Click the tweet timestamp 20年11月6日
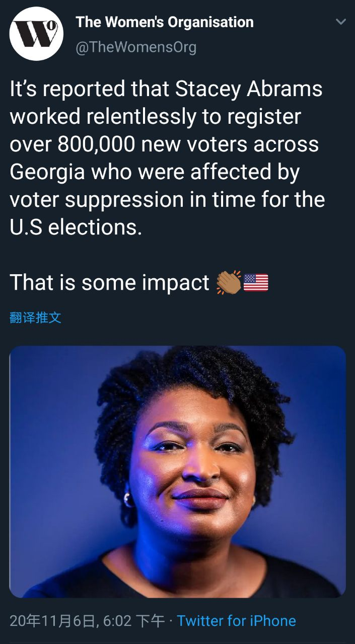The height and width of the screenshot is (644, 355). [52, 621]
